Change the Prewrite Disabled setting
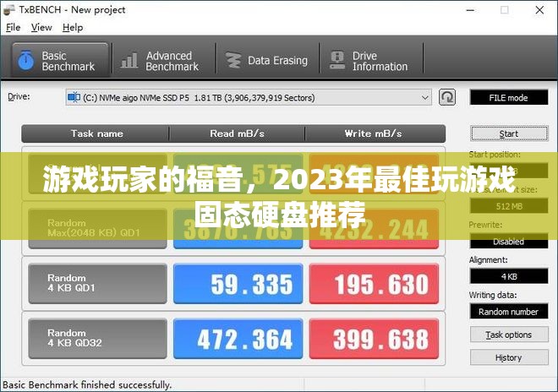Screen dimensions: 558x392 click(509, 241)
